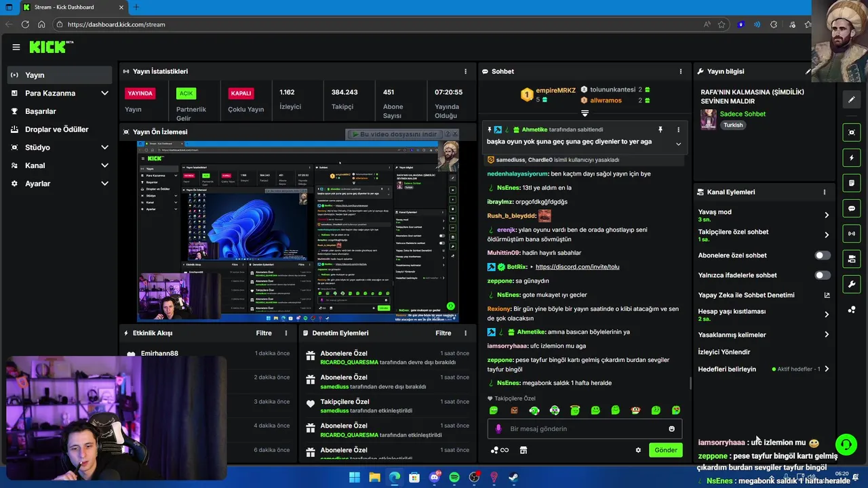Expand the Ayarlar sidebar section

pyautogui.click(x=104, y=184)
